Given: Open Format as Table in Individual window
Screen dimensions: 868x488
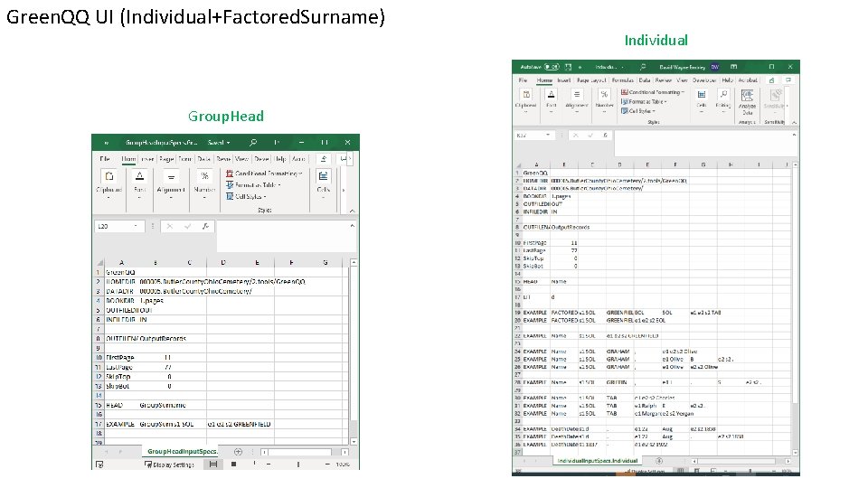Looking at the screenshot, I should point(644,102).
